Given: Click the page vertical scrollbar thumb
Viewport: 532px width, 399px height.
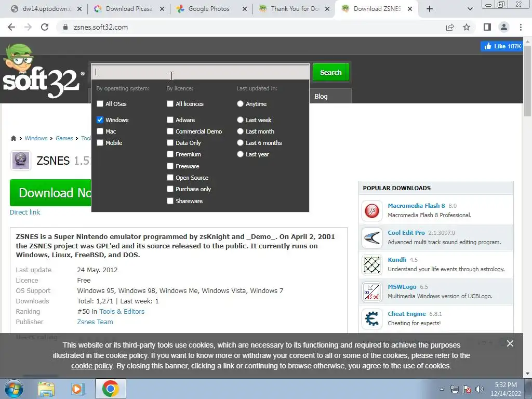Looking at the screenshot, I should (527, 81).
